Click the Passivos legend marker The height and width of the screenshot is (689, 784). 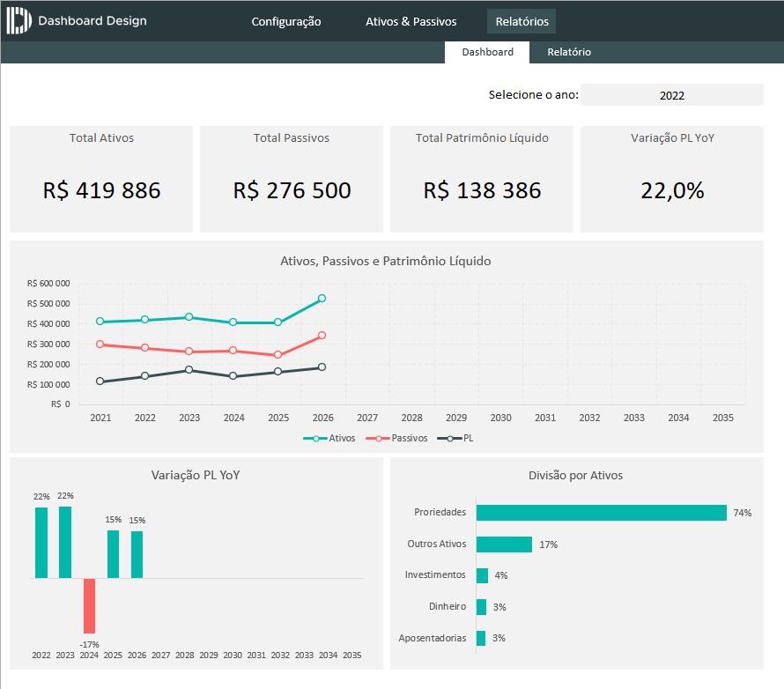point(378,438)
